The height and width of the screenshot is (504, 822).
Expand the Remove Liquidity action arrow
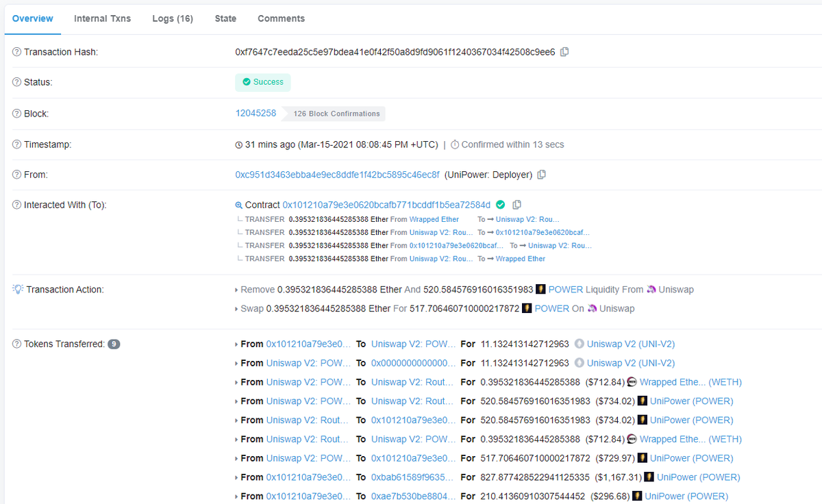236,290
